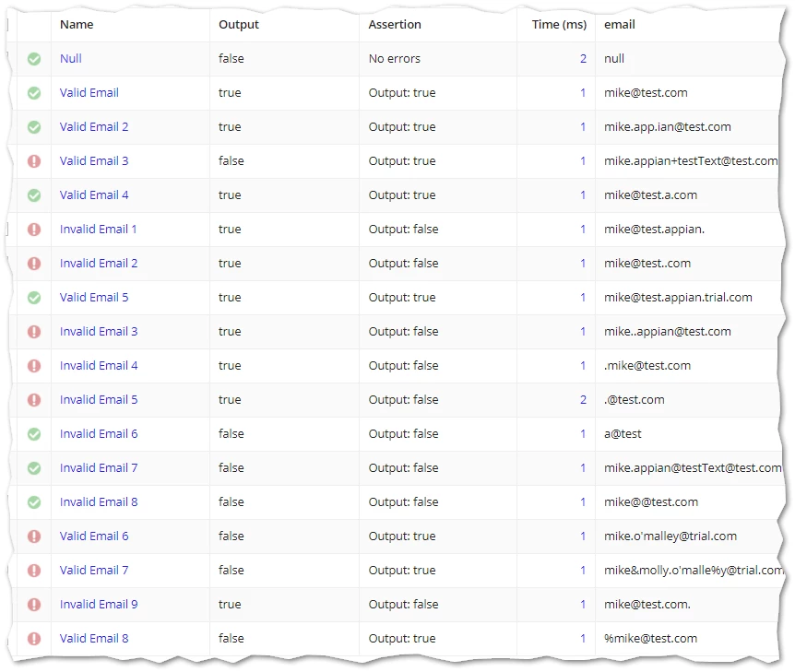The image size is (795, 672).
Task: Open the Invalid Email 6 test case
Action: point(99,434)
